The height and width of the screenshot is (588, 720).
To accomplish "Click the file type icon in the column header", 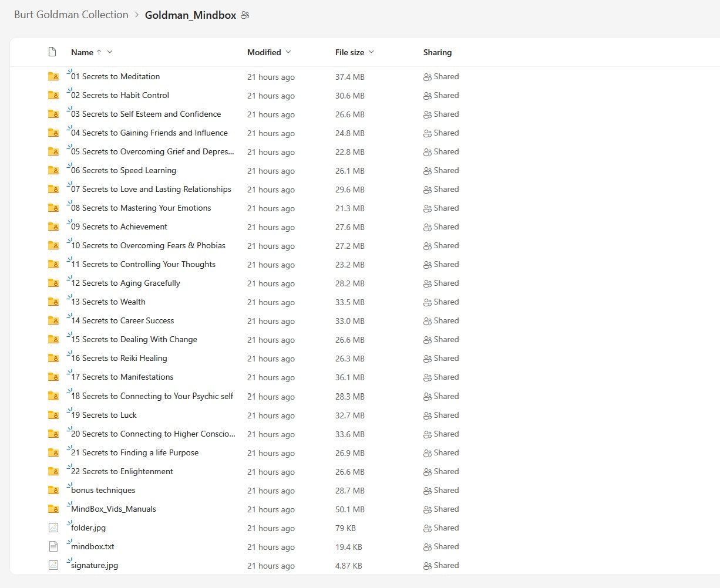I will pyautogui.click(x=52, y=52).
